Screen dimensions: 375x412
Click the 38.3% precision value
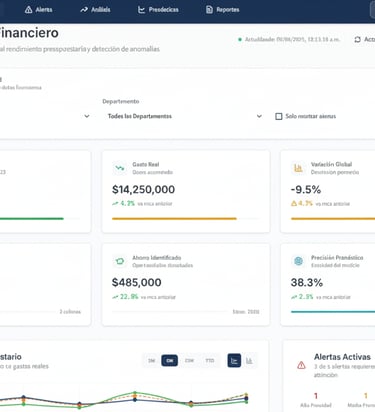[x=307, y=282]
